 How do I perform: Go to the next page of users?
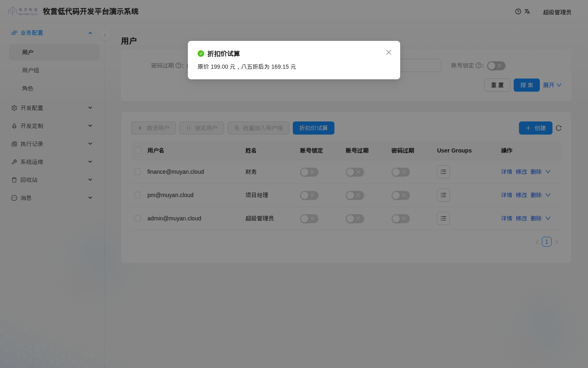click(557, 242)
